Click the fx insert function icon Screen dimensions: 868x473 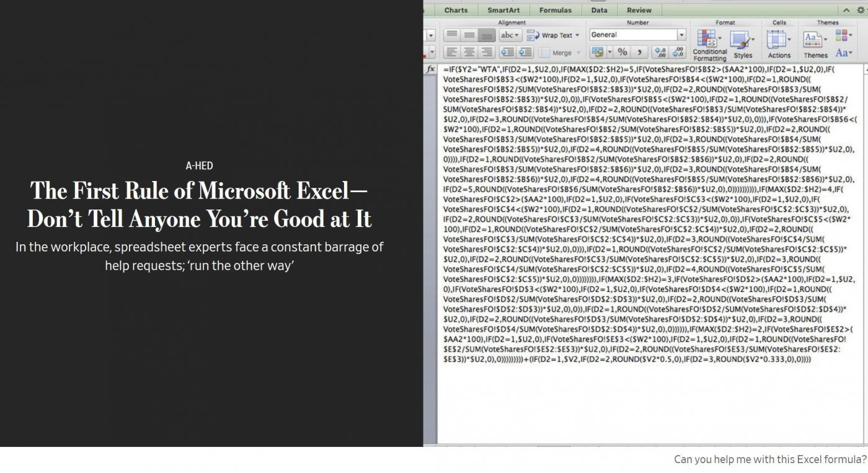[x=430, y=69]
